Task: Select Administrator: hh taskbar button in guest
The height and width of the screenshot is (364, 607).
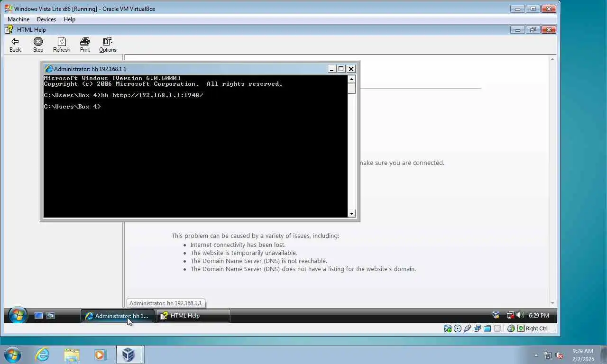Action: tap(118, 316)
